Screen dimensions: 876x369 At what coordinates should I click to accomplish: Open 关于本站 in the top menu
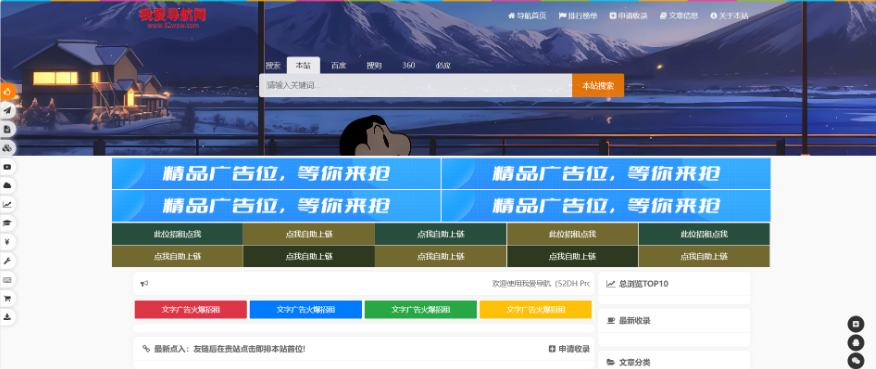point(729,16)
